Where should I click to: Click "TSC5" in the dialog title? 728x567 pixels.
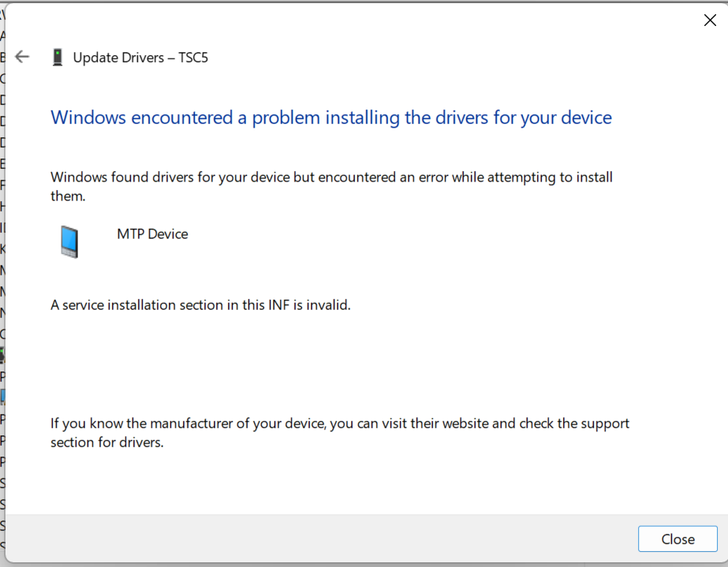point(193,58)
